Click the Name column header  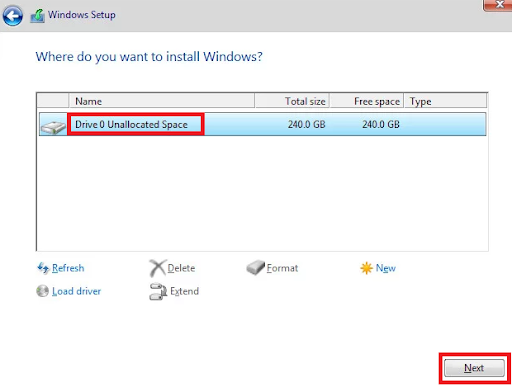162,101
